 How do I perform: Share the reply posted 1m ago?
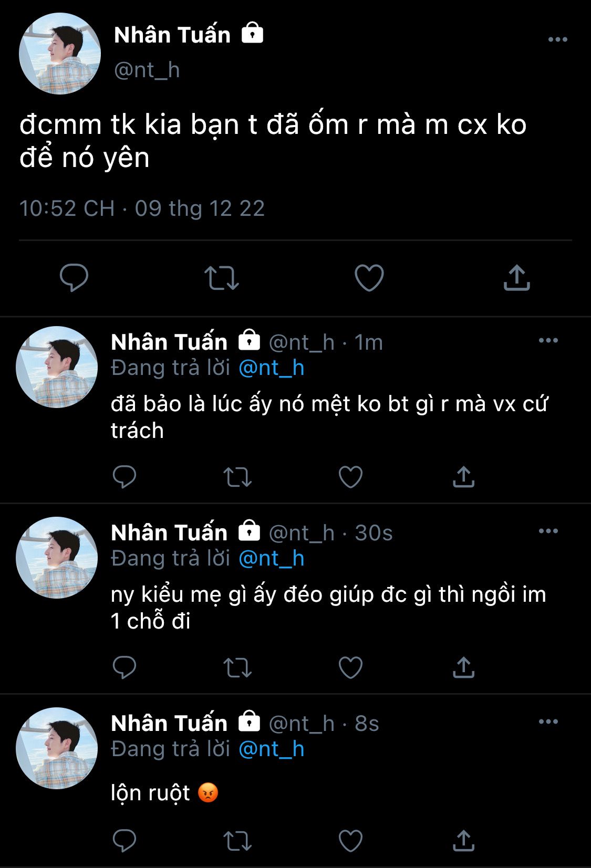(x=463, y=477)
